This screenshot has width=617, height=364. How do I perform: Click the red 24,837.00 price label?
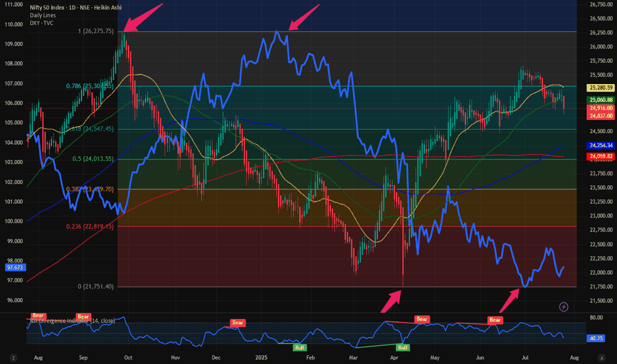coord(601,116)
